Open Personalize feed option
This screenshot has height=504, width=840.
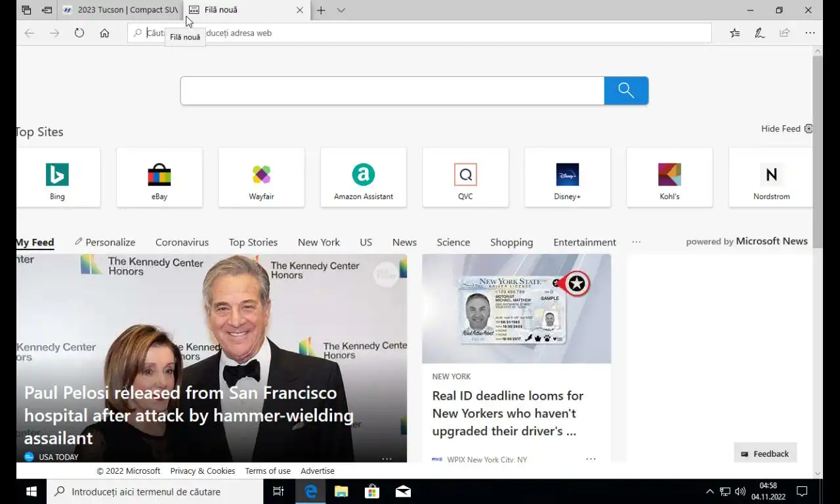pyautogui.click(x=105, y=242)
